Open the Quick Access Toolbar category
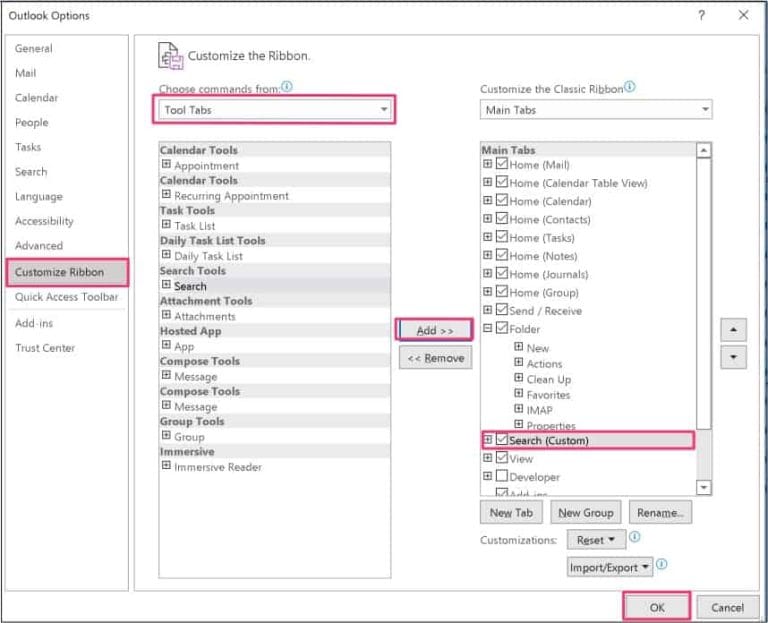Screen dimensions: 768x623 coord(66,297)
